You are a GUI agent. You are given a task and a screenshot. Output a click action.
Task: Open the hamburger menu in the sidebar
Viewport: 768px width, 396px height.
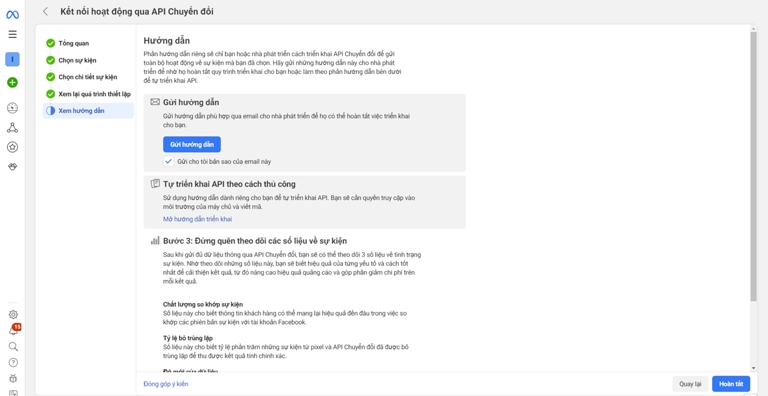[13, 34]
